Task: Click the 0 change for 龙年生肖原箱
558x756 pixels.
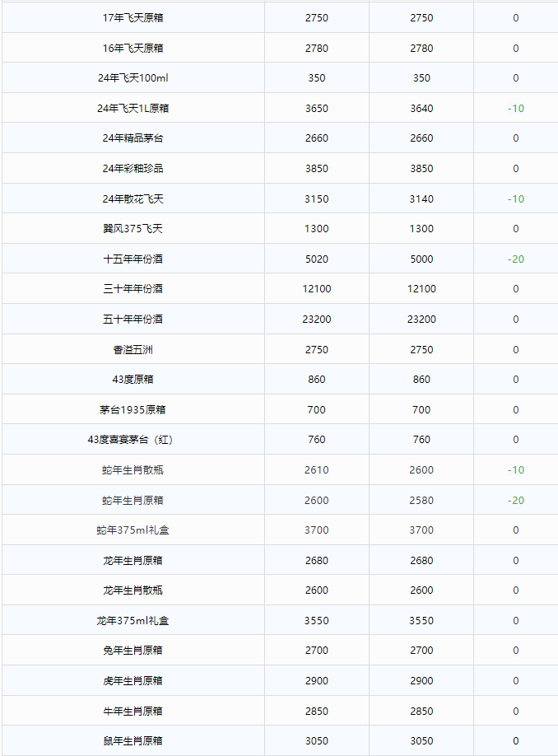Action: click(515, 561)
